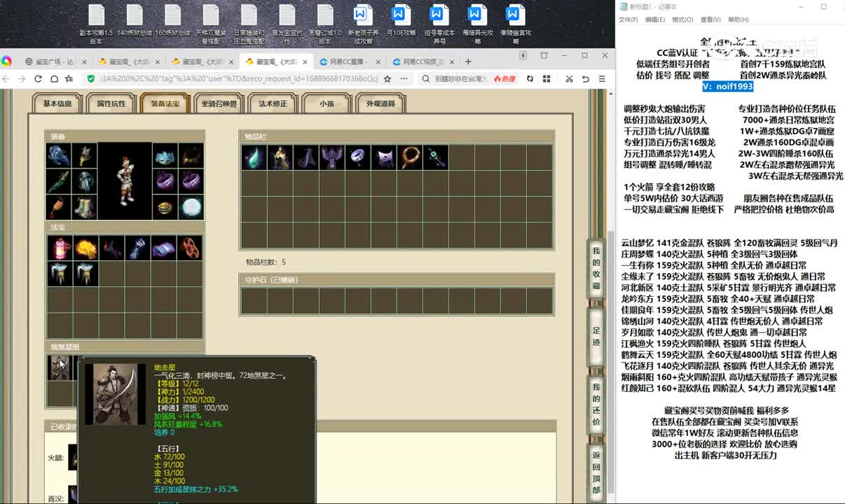The width and height of the screenshot is (845, 504).
Task: Open Notepad 格式(O) menu
Action: 683,20
